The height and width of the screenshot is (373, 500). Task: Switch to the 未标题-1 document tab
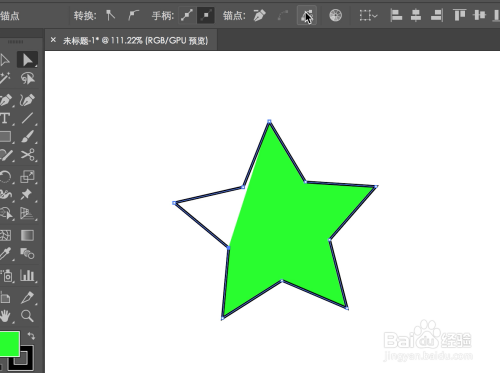pyautogui.click(x=135, y=41)
